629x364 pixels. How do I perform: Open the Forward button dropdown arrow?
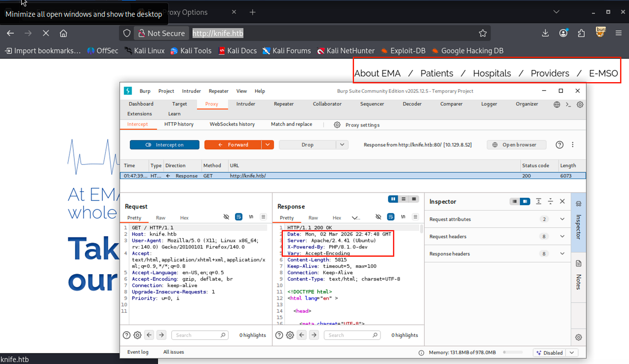(x=268, y=145)
